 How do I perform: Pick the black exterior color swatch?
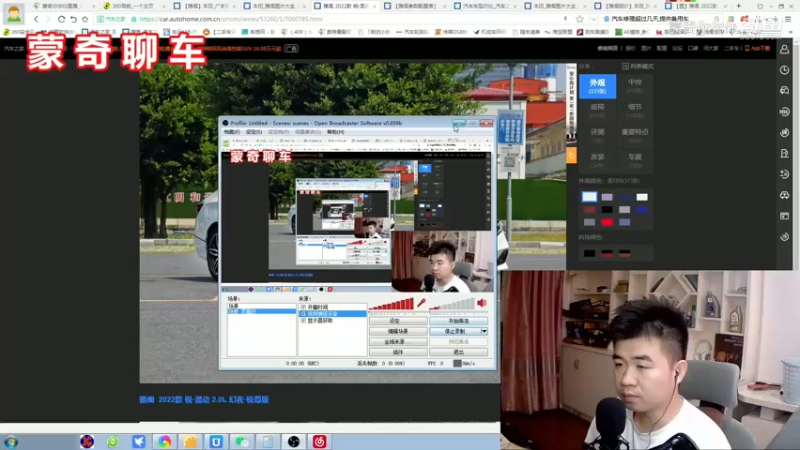pos(607,210)
